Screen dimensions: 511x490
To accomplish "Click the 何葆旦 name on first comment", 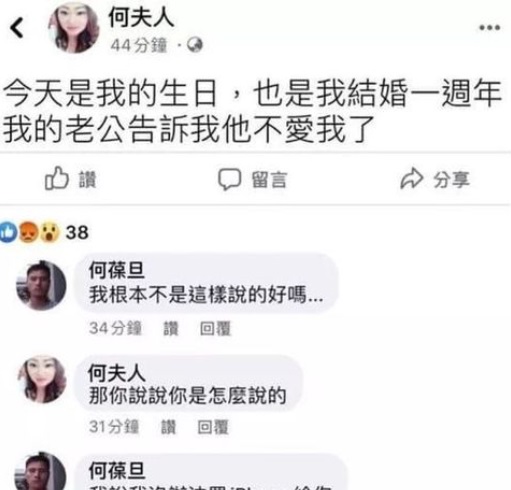I will tap(117, 270).
